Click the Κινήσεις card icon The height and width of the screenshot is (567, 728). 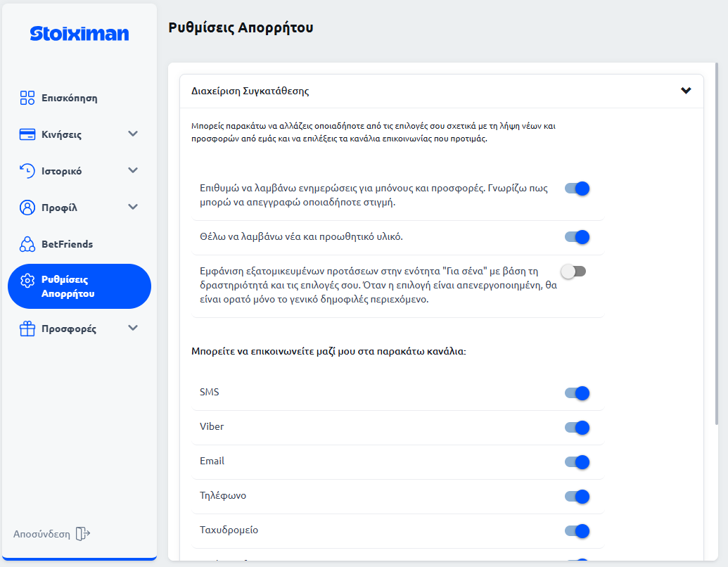(x=28, y=134)
